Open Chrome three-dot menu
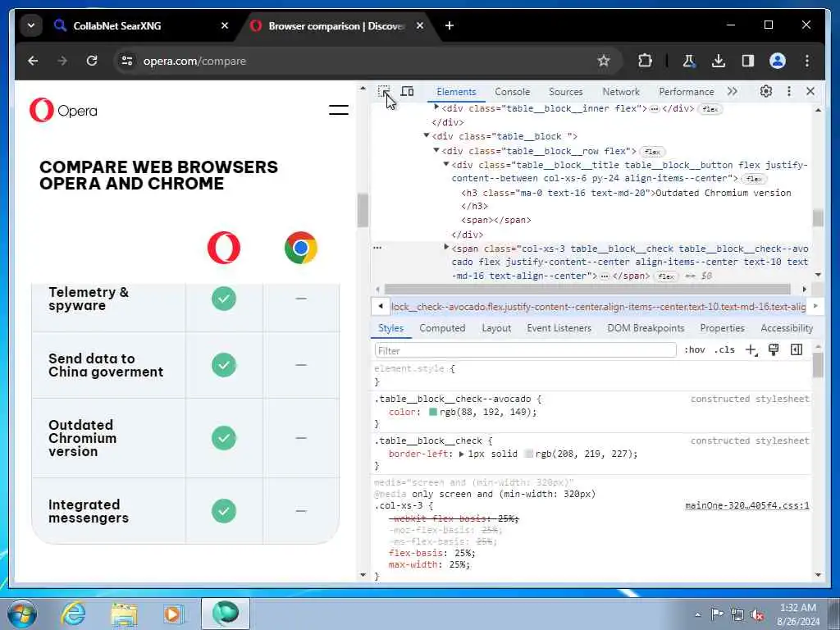Image resolution: width=840 pixels, height=630 pixels. coord(807,61)
